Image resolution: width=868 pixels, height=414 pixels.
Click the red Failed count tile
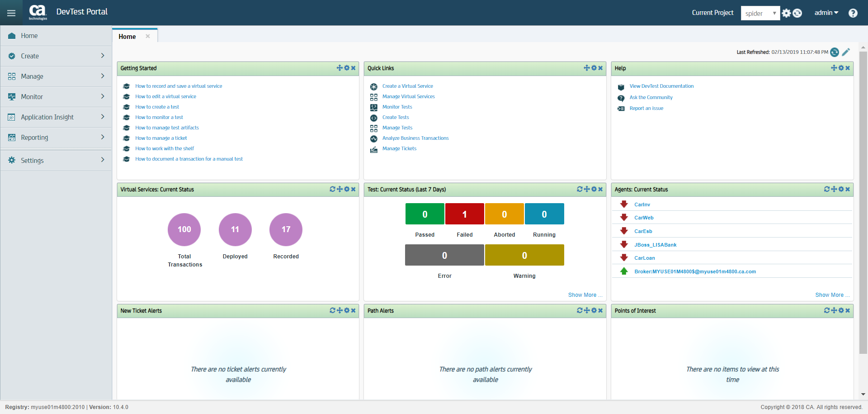pyautogui.click(x=465, y=214)
